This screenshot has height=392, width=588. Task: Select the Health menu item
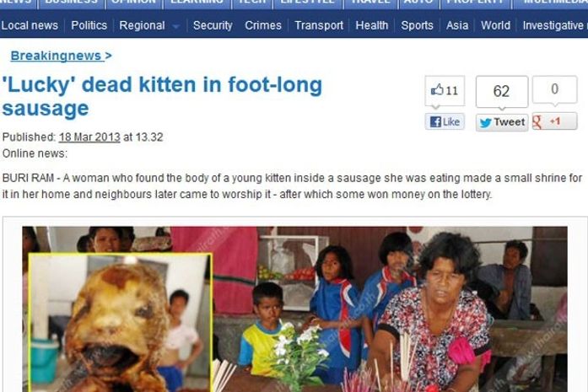point(372,25)
